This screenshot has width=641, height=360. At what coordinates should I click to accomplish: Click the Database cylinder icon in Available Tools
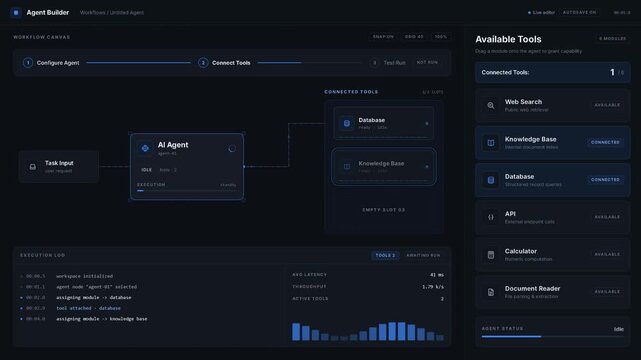click(491, 180)
